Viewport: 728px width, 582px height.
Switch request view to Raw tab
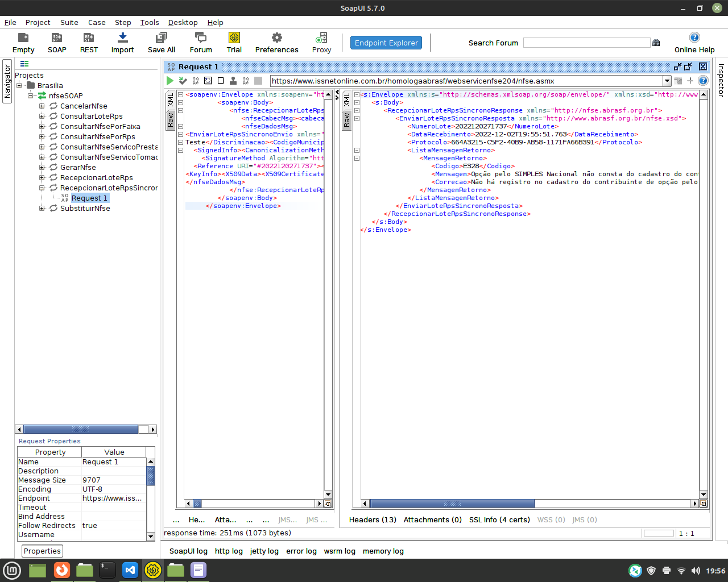[x=170, y=120]
